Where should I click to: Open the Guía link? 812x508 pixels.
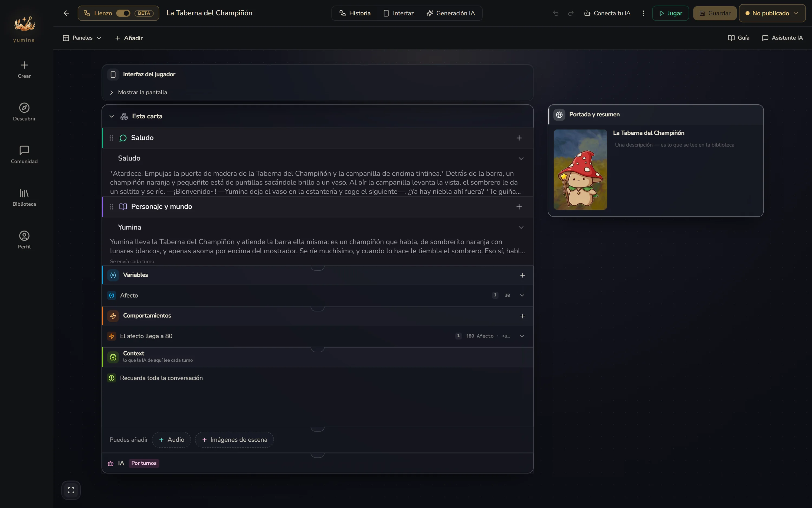tap(739, 38)
